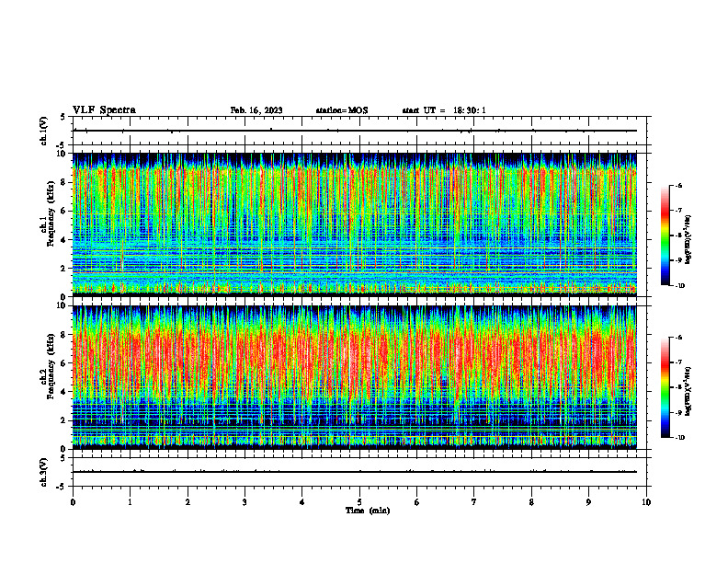This screenshot has width=728, height=563.
Task: Click the ch.2 colorbar log(PSD) label
Action: point(688,391)
